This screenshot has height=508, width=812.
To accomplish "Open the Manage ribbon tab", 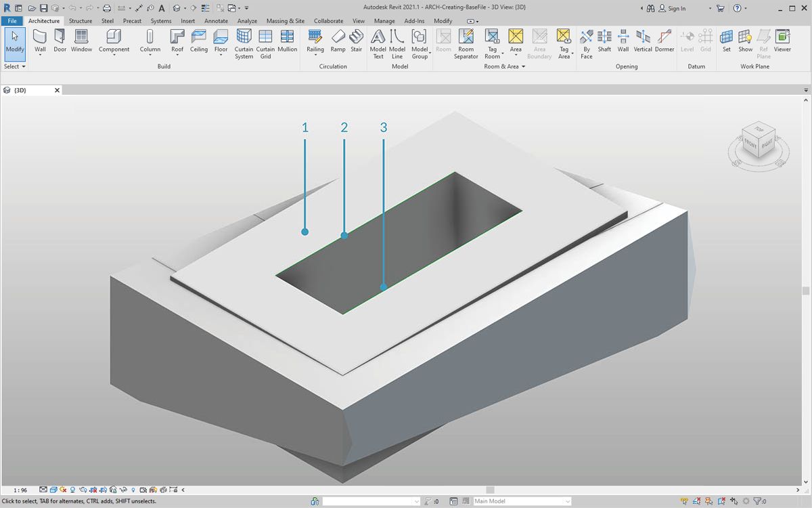I will [384, 21].
